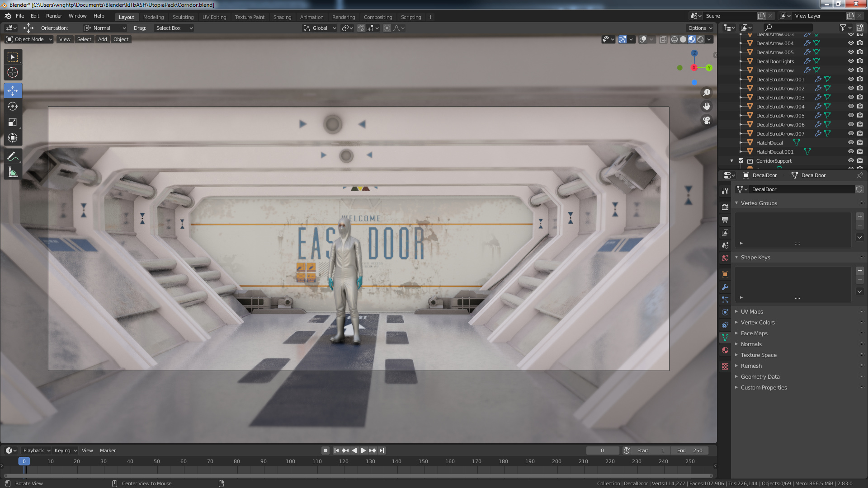This screenshot has width=868, height=488.
Task: Open the Object Mode dropdown
Action: point(29,39)
